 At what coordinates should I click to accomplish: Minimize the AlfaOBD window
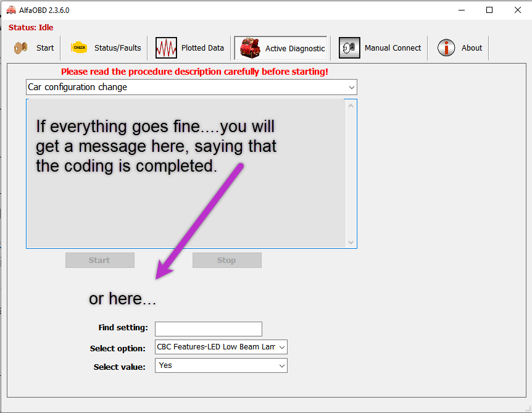[462, 10]
